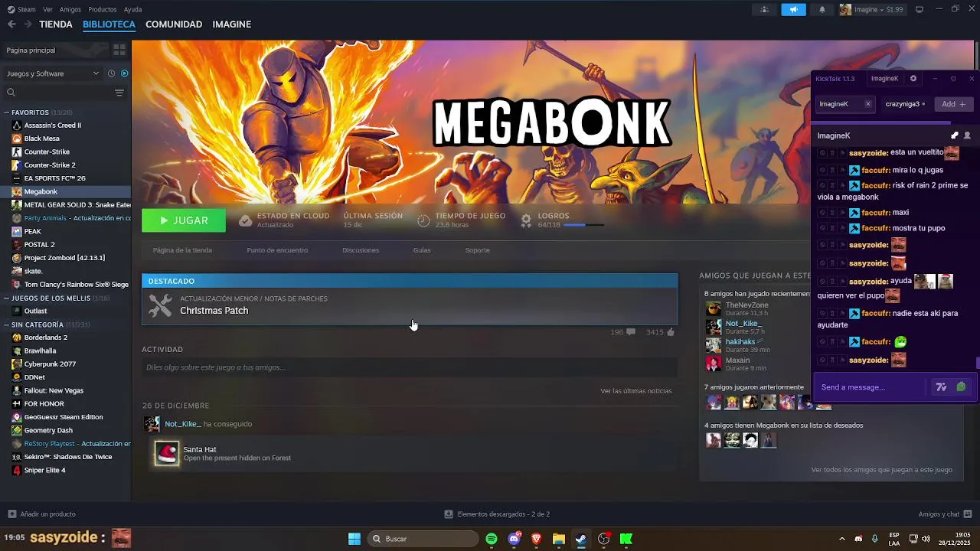Viewport: 980px width, 551px height.
Task: Click the 7TV emote picker icon
Action: (x=942, y=387)
